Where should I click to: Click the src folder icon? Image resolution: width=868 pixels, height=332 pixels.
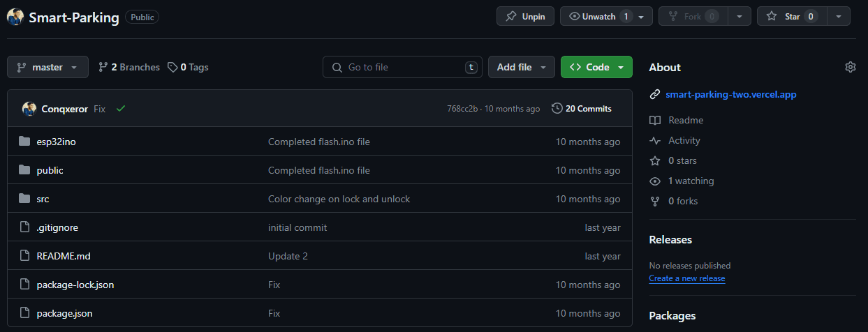[24, 199]
